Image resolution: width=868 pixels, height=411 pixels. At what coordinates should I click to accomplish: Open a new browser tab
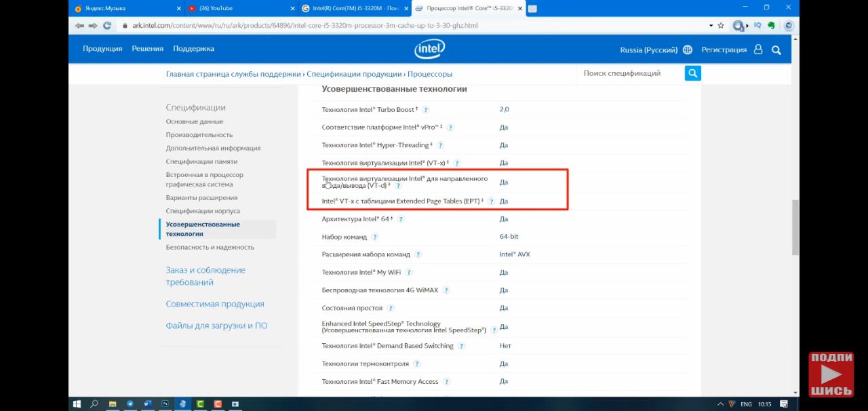532,9
